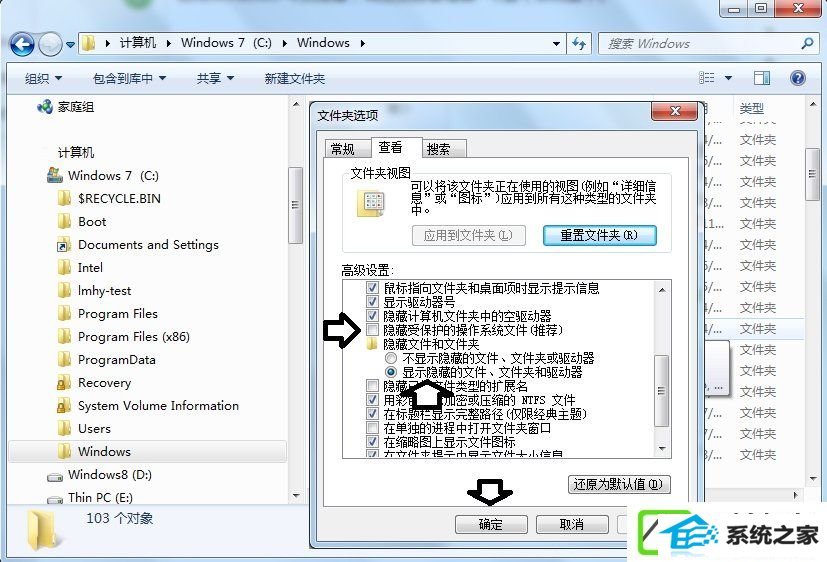Toggle 在标题栏显示完整路径(仅限经典主题) checkbox
The width and height of the screenshot is (827, 562).
[x=372, y=414]
